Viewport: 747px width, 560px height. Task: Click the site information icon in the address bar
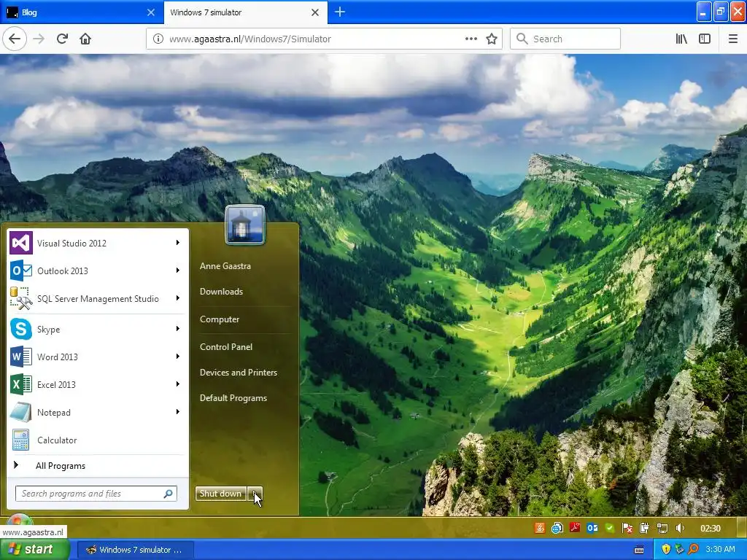pos(158,39)
